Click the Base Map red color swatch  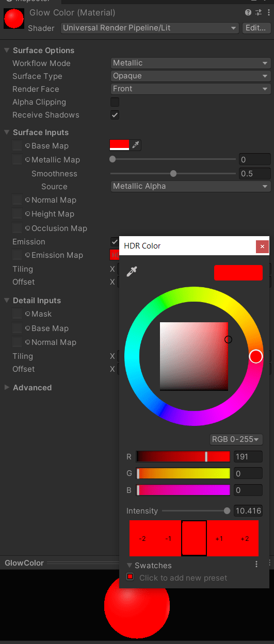click(119, 145)
